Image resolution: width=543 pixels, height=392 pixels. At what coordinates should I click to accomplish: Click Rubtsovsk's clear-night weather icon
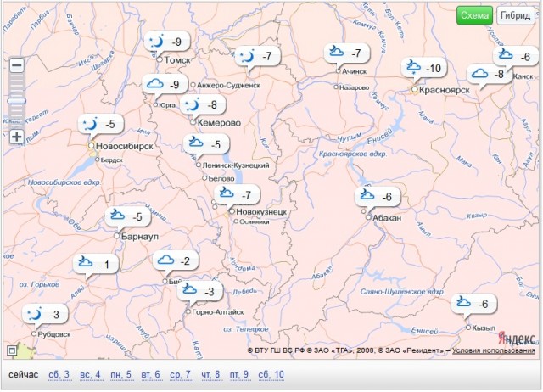pyautogui.click(x=34, y=314)
